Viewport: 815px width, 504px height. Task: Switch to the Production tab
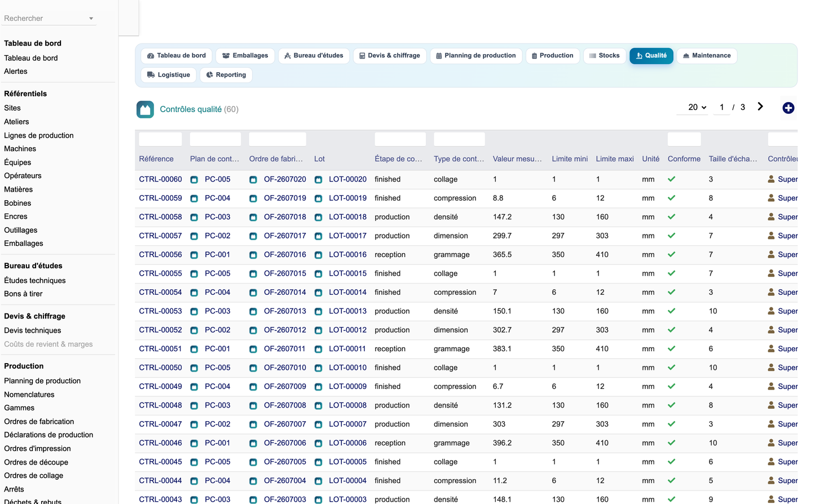[x=553, y=56]
